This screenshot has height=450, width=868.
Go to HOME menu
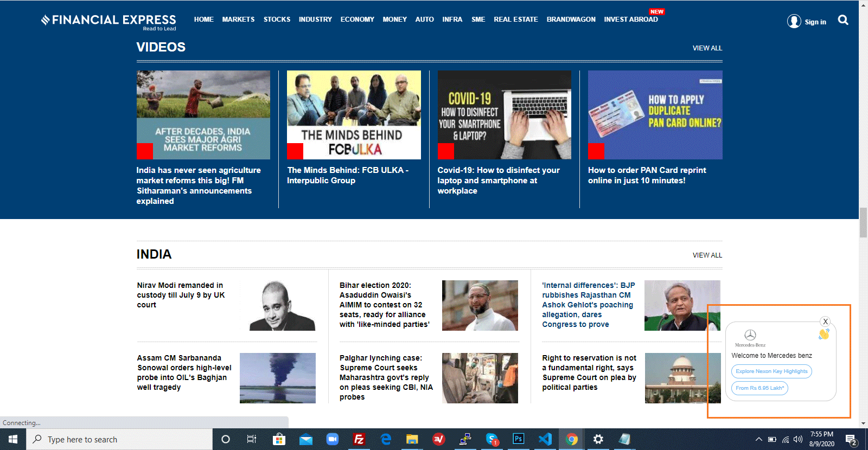pos(204,20)
